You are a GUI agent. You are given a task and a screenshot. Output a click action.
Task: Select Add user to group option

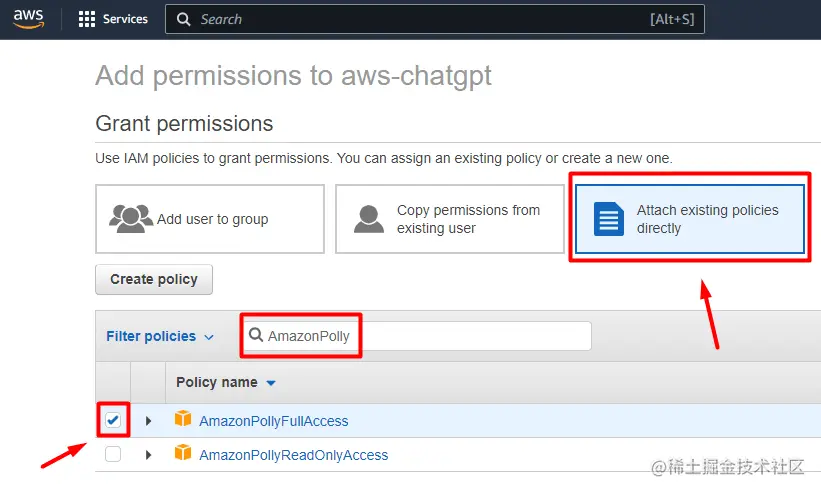point(210,219)
